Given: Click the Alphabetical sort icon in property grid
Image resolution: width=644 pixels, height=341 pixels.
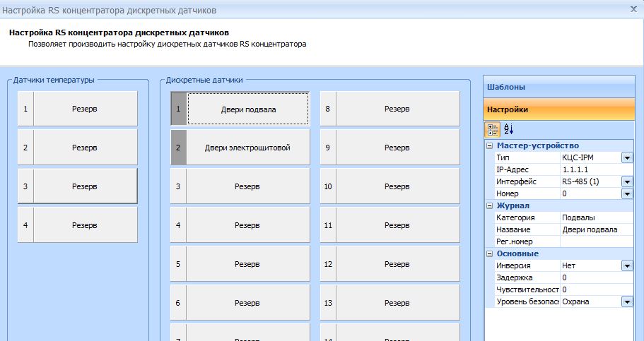Looking at the screenshot, I should click(x=508, y=129).
